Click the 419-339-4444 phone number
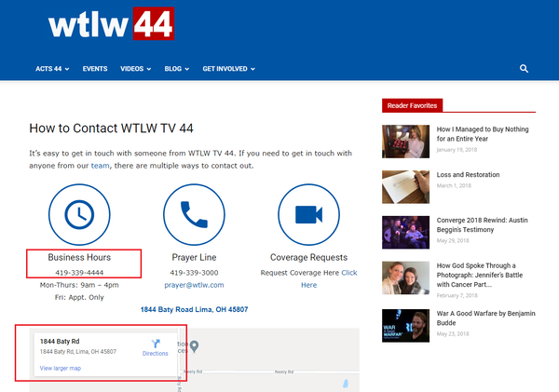Screen dimensions: 559x392 click(79, 273)
